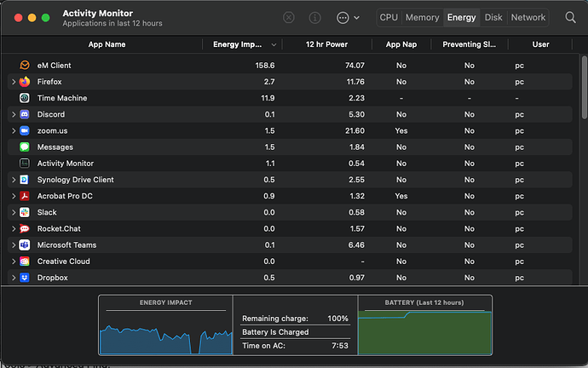Switch to the CPU tab
This screenshot has height=368, width=588.
pyautogui.click(x=389, y=18)
